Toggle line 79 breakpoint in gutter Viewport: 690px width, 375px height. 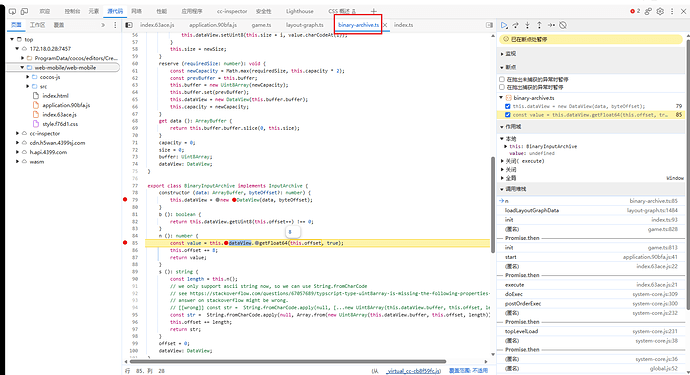125,200
